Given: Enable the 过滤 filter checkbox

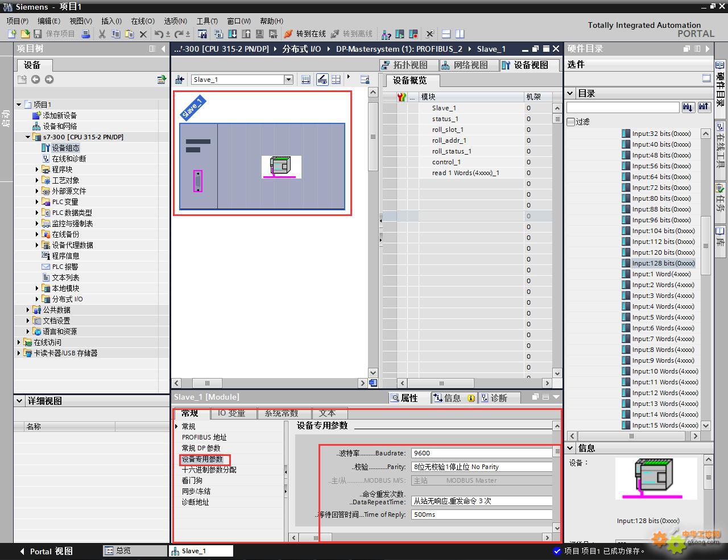Looking at the screenshot, I should tap(571, 122).
